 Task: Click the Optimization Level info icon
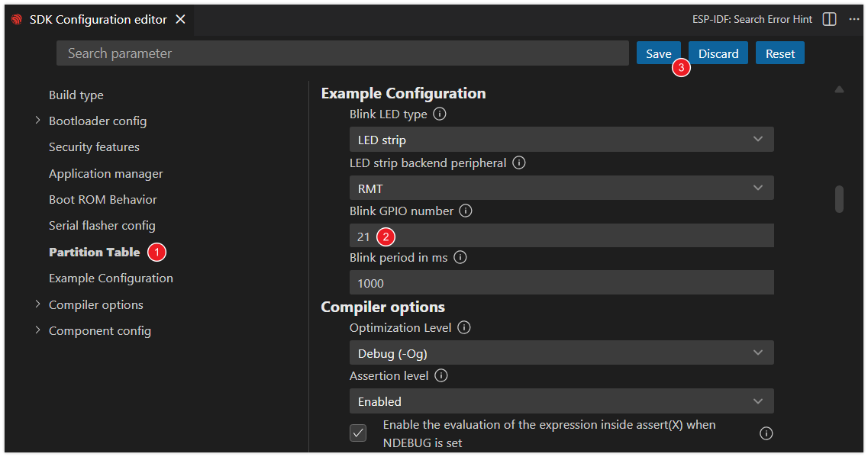click(x=466, y=327)
